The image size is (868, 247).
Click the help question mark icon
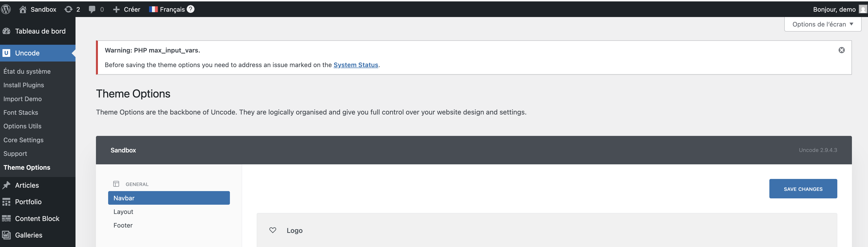click(x=191, y=9)
